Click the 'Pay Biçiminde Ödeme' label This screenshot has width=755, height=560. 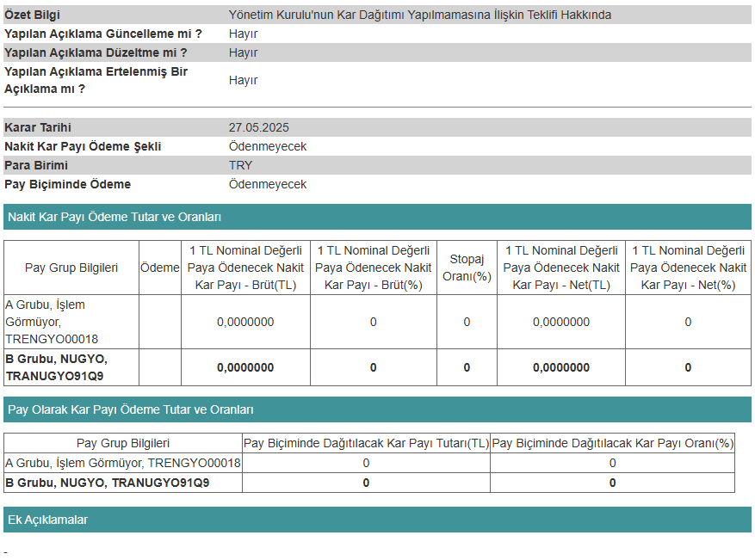click(x=67, y=184)
